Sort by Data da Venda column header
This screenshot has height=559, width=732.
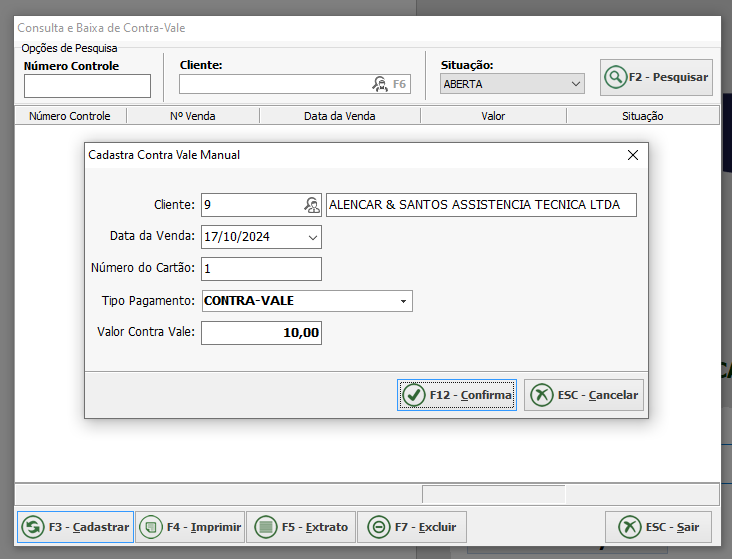coord(339,116)
